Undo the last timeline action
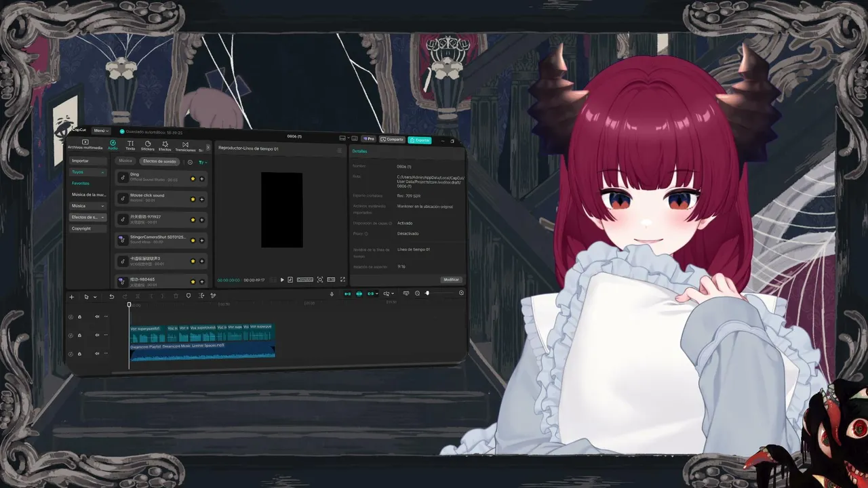Screen dimensions: 868x488 [112, 296]
